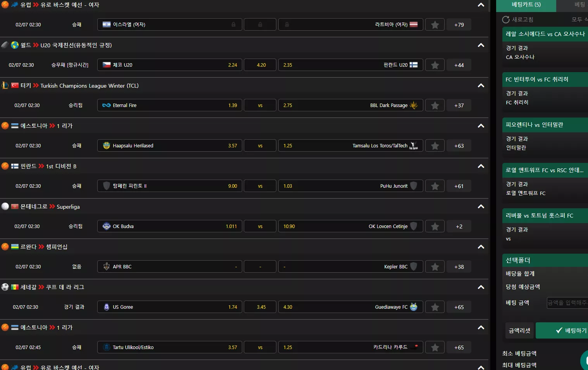This screenshot has width=588, height=370.
Task: Star the Czech U20 vs Finland U20 match
Action: click(x=435, y=65)
